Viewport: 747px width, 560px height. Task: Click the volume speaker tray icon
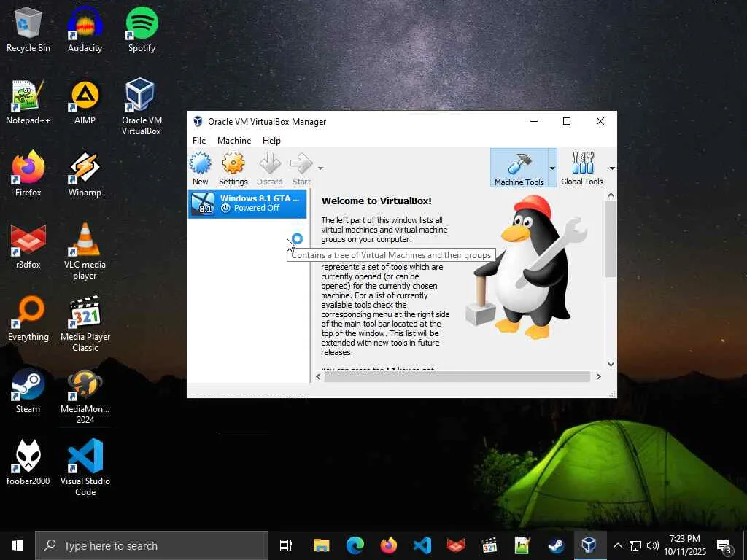[x=653, y=545]
